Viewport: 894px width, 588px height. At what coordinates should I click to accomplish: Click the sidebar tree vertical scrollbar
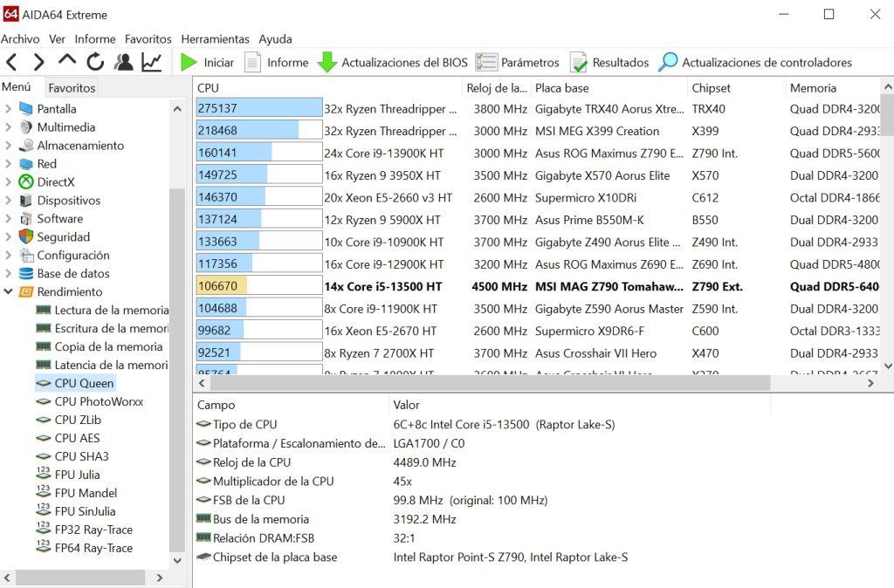coord(176,371)
